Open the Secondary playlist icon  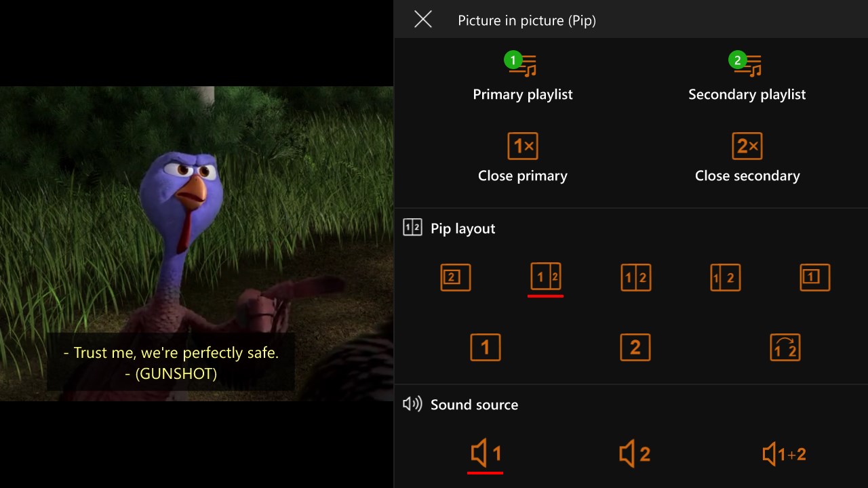click(x=747, y=64)
